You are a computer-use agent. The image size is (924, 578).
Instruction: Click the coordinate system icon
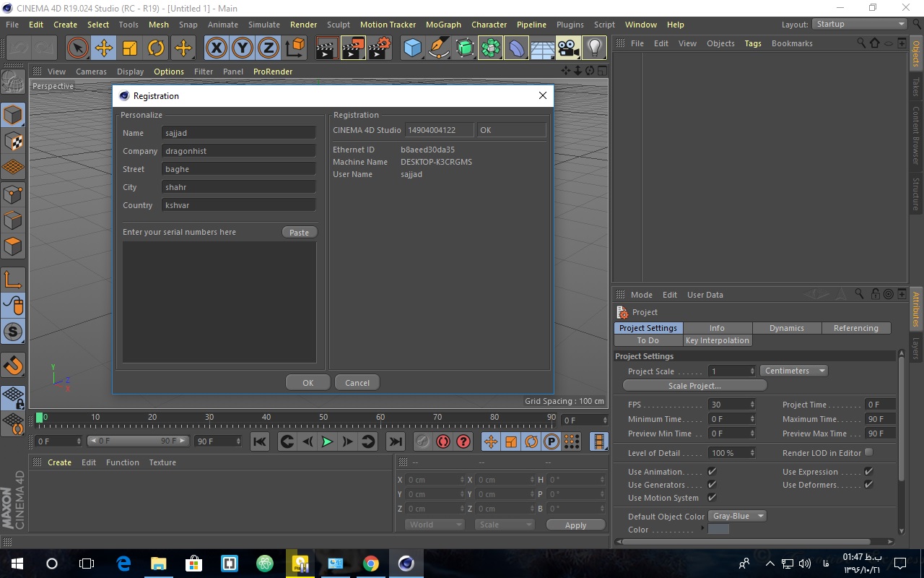(x=295, y=48)
